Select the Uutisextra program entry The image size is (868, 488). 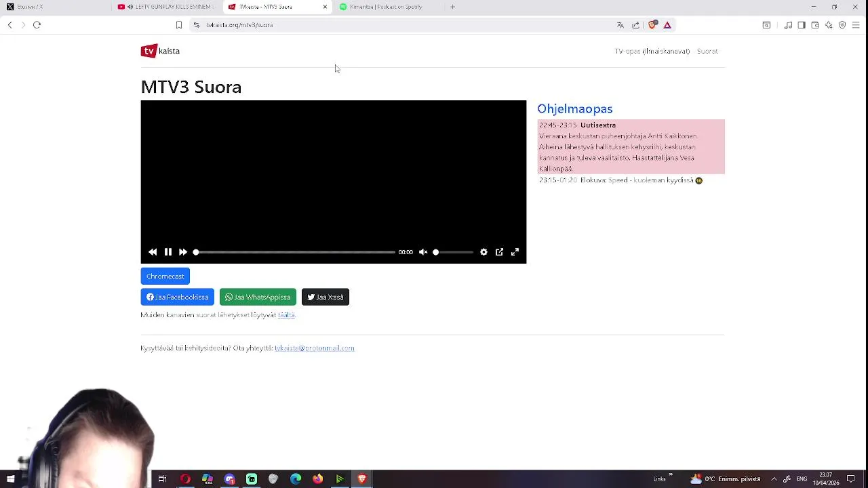pyautogui.click(x=631, y=147)
